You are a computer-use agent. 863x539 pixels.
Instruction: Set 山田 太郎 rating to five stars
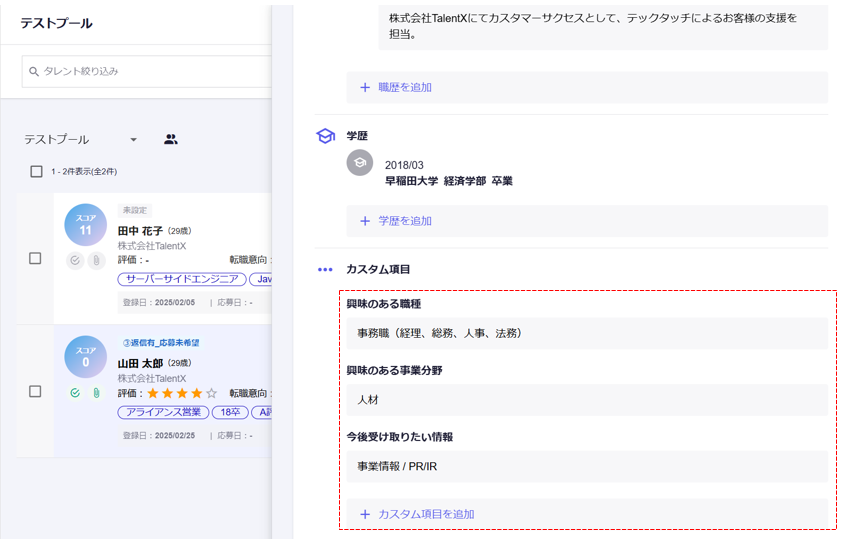click(211, 394)
